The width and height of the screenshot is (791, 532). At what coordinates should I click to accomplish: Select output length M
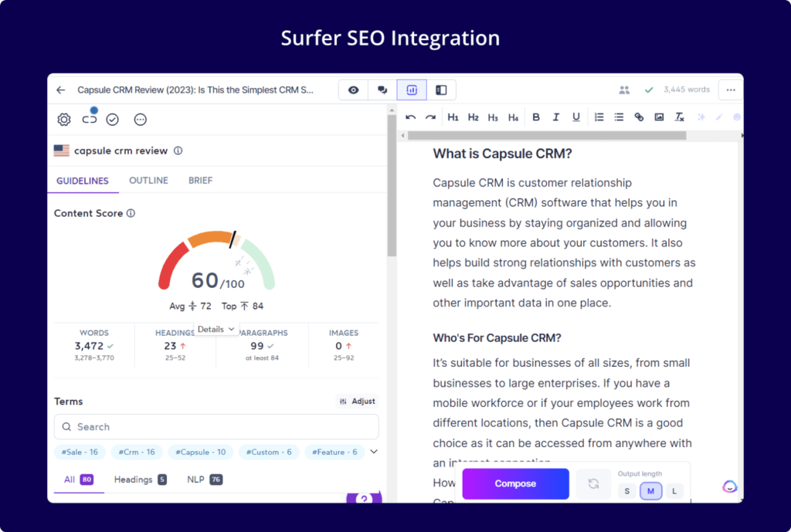pos(650,491)
